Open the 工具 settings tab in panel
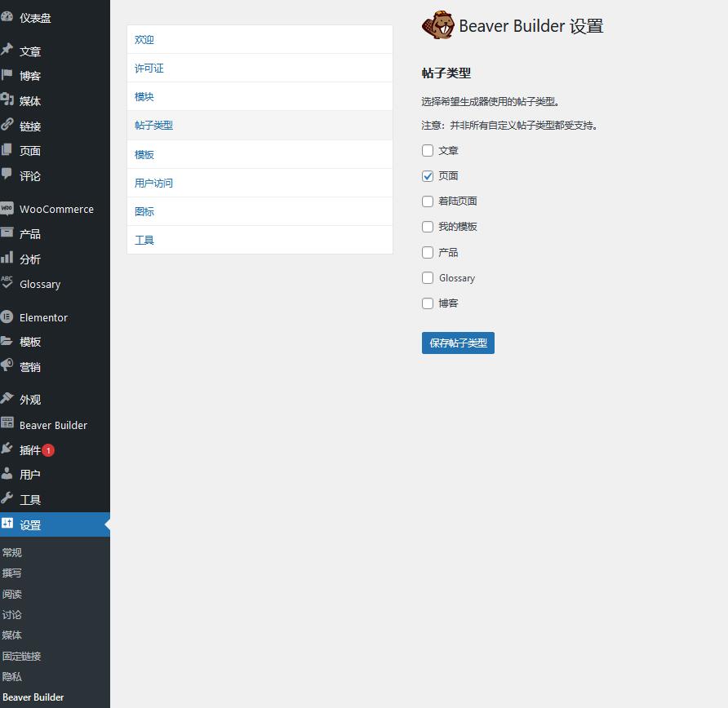The width and height of the screenshot is (728, 708). coord(260,240)
